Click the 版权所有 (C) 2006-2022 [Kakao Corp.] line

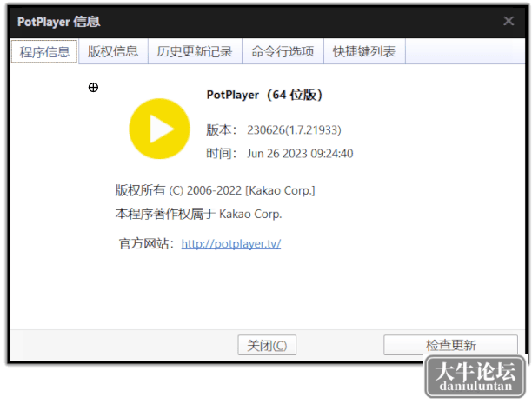[215, 190]
